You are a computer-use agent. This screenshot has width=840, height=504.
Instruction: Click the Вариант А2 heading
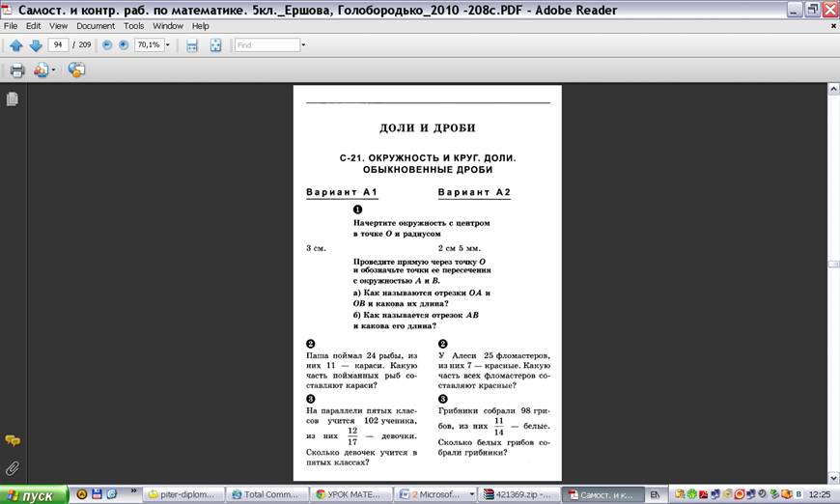[x=474, y=192]
